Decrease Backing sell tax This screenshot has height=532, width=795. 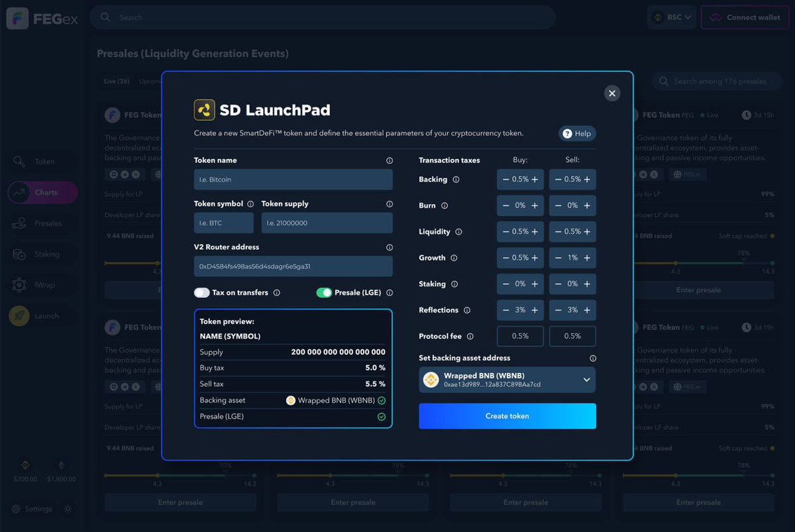coord(558,180)
